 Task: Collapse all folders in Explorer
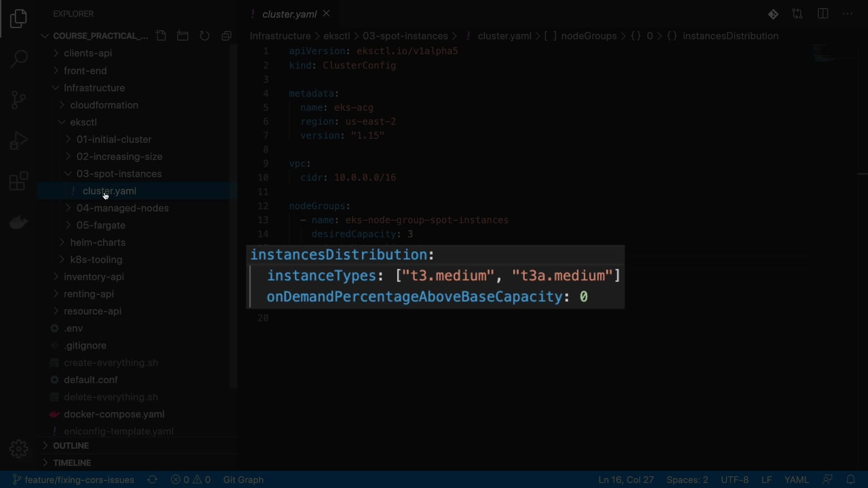tap(226, 36)
